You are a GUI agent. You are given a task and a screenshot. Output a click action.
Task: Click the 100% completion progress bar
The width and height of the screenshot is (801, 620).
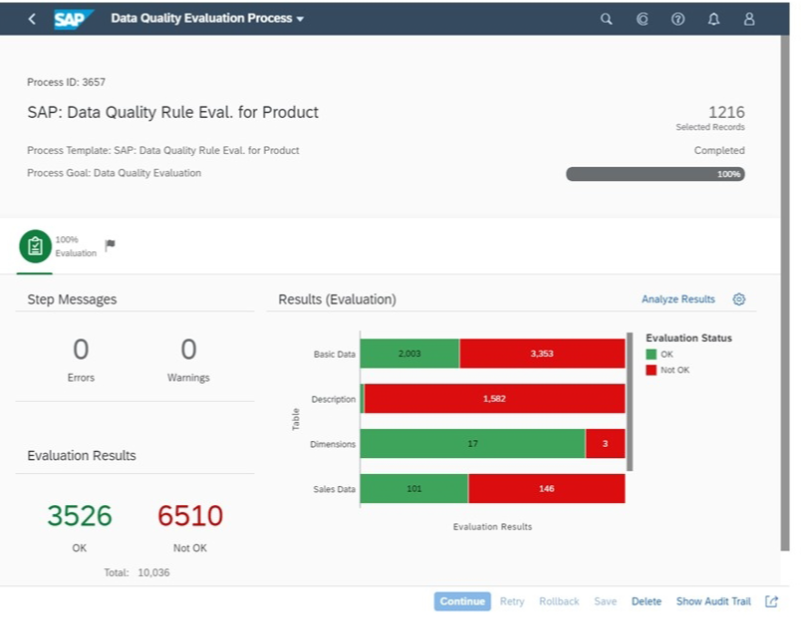point(655,173)
